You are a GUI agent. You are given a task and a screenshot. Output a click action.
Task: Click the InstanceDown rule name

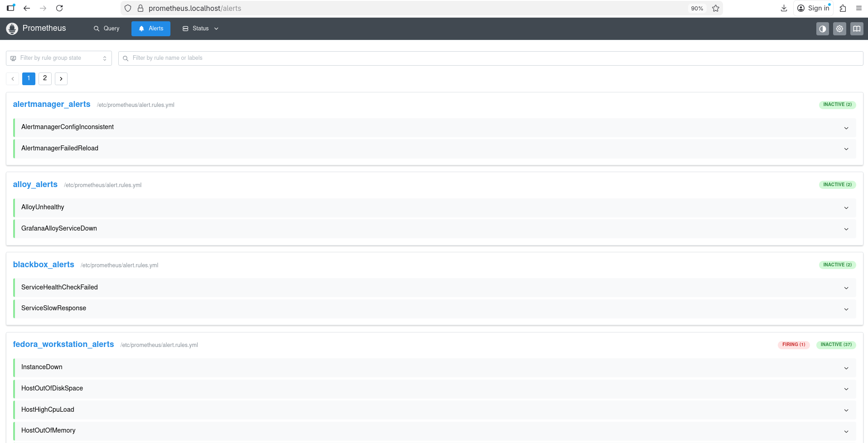click(x=42, y=367)
